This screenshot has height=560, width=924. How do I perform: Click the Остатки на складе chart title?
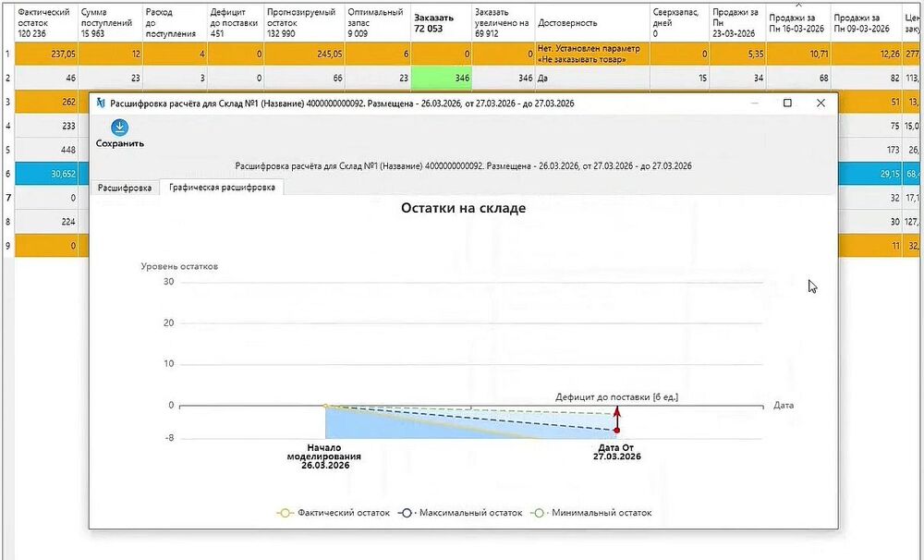[x=463, y=208]
